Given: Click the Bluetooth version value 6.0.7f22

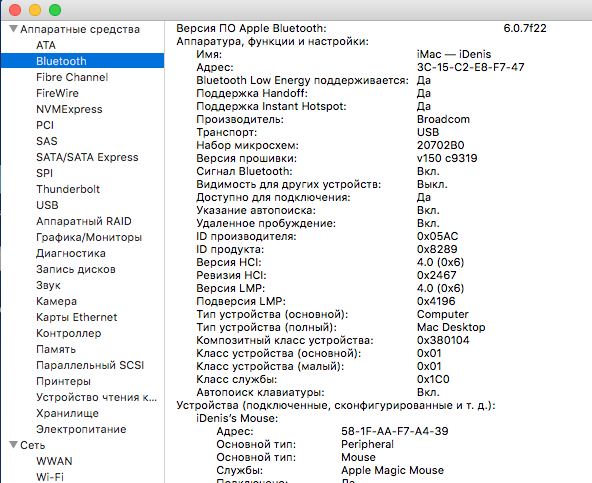Looking at the screenshot, I should pyautogui.click(x=525, y=28).
